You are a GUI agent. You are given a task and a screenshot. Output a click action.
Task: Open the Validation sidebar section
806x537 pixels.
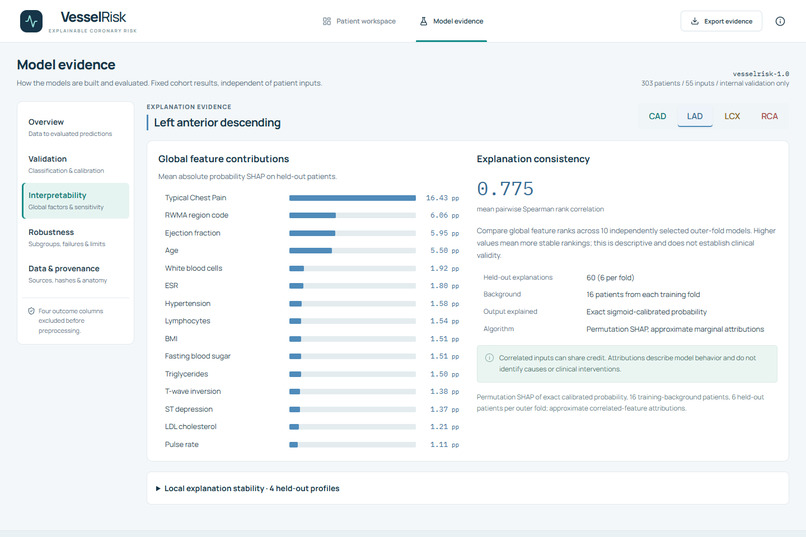pos(75,164)
